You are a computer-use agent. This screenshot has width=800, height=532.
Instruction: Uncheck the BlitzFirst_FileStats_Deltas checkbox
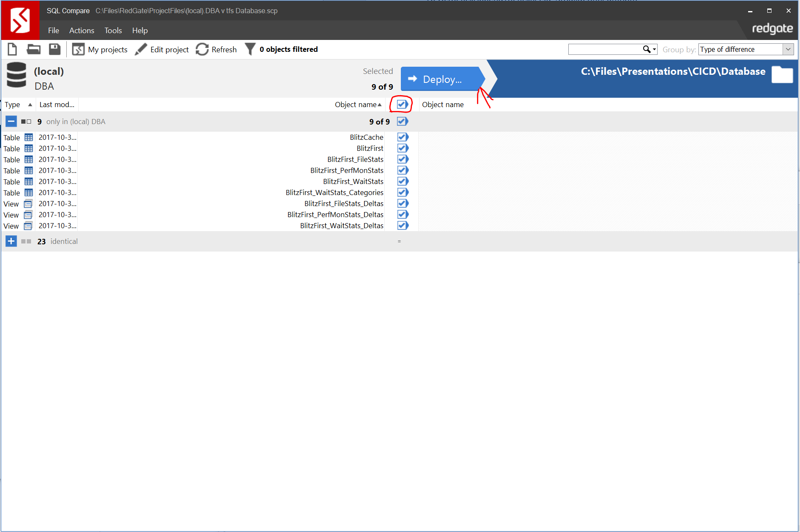click(403, 204)
